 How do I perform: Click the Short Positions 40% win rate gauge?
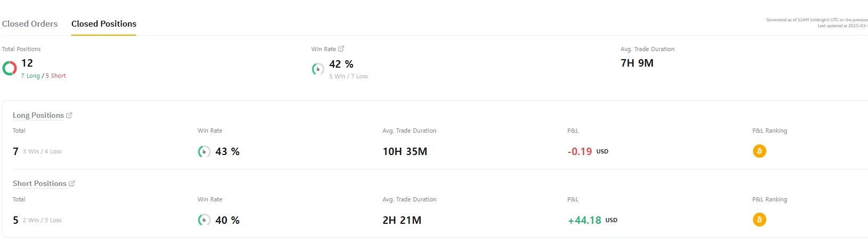tap(204, 220)
